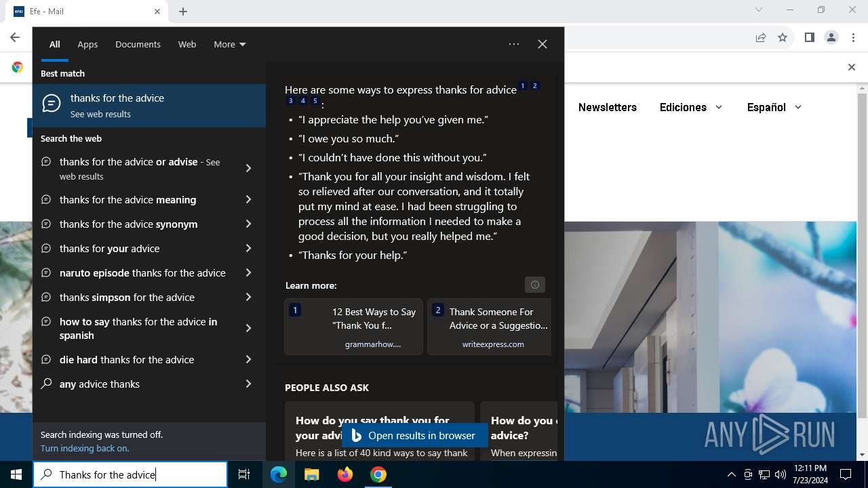This screenshot has height=488, width=868.
Task: Open best match 'thanks for the advice'
Action: [x=149, y=106]
